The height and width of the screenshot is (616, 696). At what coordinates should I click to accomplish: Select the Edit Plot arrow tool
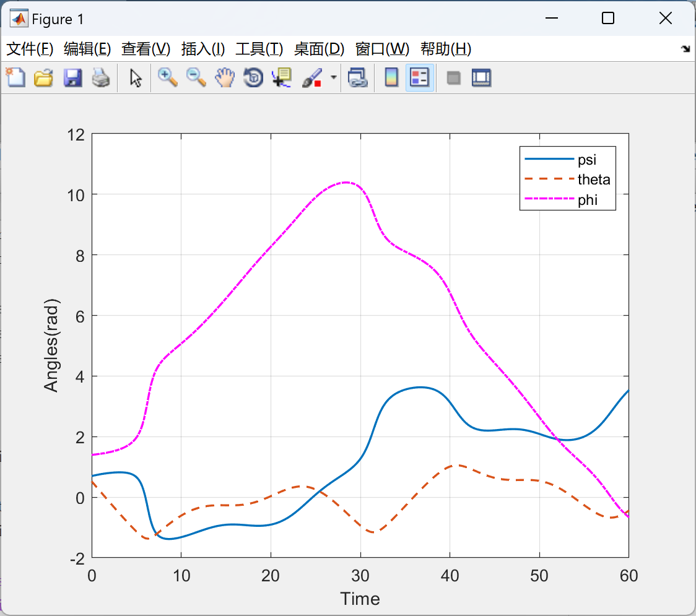[136, 78]
